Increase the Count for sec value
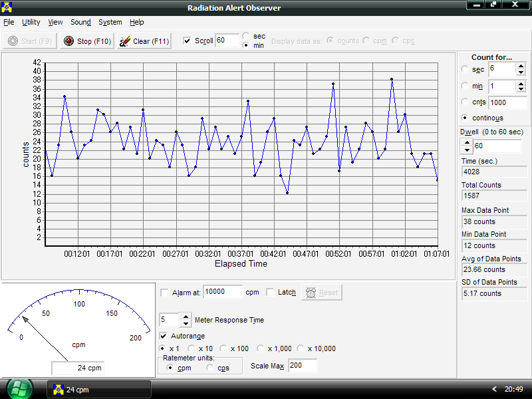532x399 pixels. click(x=521, y=66)
